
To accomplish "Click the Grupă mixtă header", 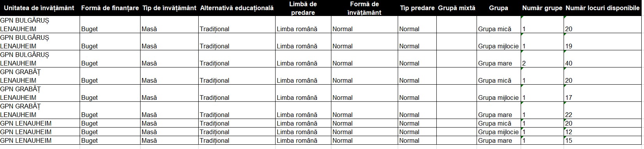I will [457, 8].
